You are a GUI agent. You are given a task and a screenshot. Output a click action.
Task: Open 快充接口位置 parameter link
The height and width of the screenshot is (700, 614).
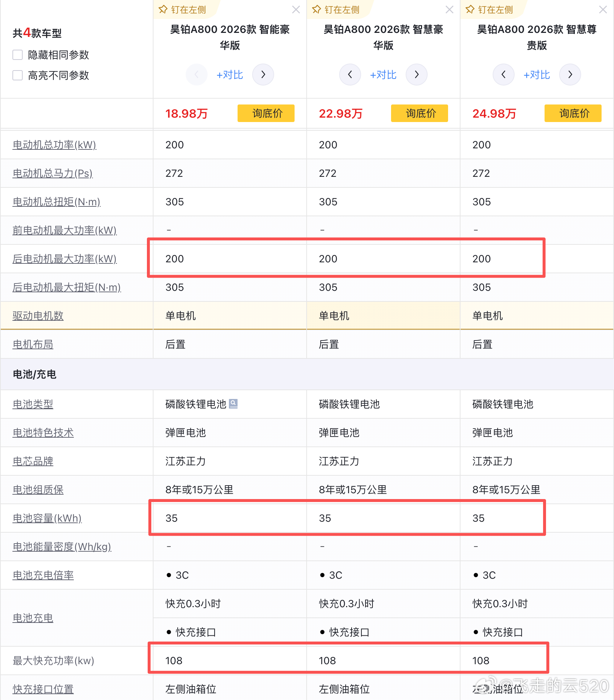click(43, 689)
